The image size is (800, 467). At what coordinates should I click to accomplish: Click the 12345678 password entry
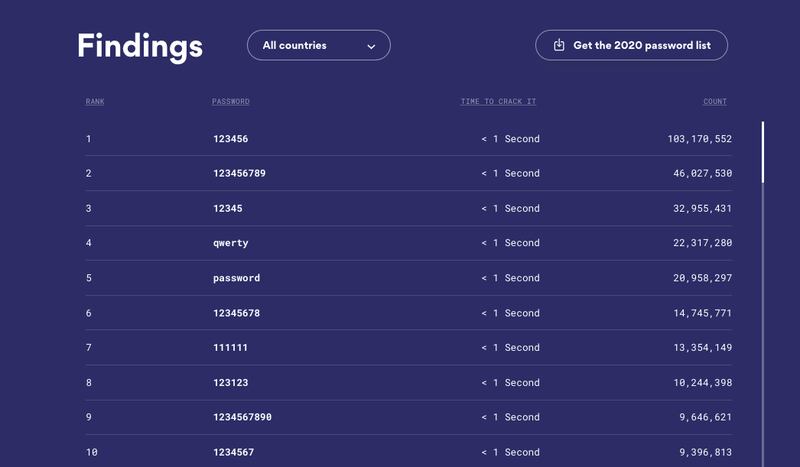click(x=236, y=313)
